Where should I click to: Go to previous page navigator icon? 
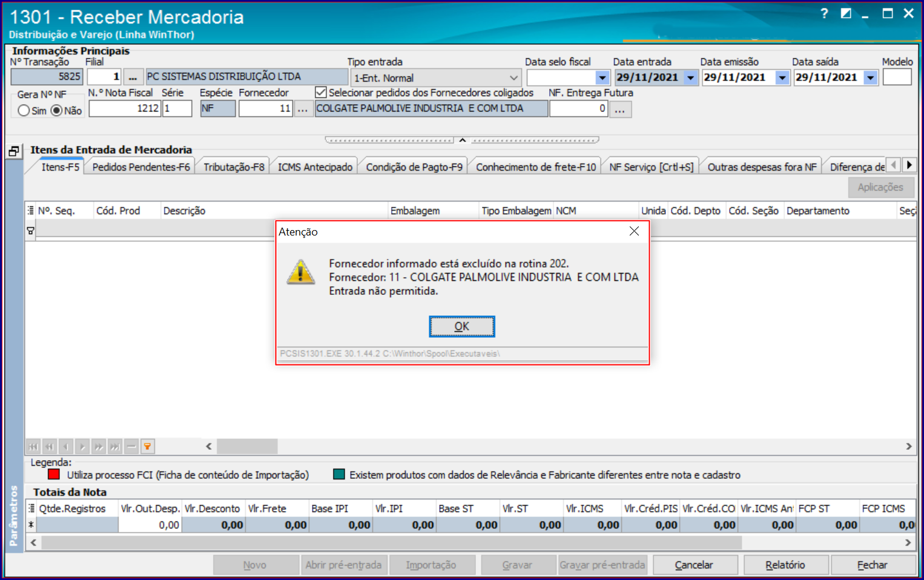[x=50, y=447]
